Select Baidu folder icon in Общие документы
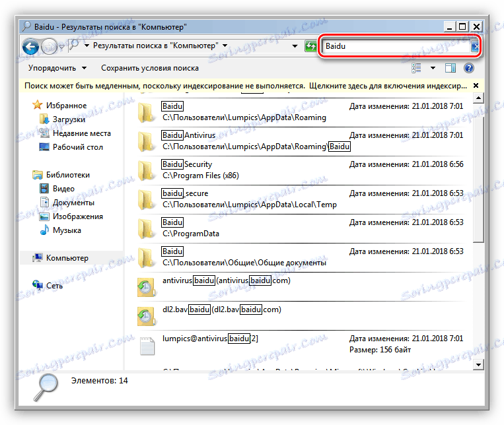Screen dimensions: 504x425 (146, 257)
